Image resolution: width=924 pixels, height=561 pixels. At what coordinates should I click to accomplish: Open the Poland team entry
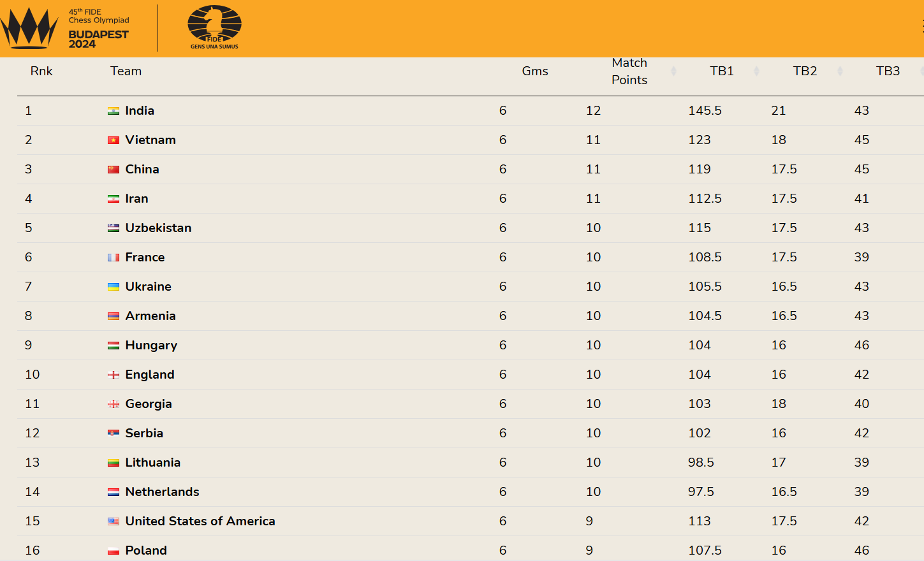(x=146, y=551)
